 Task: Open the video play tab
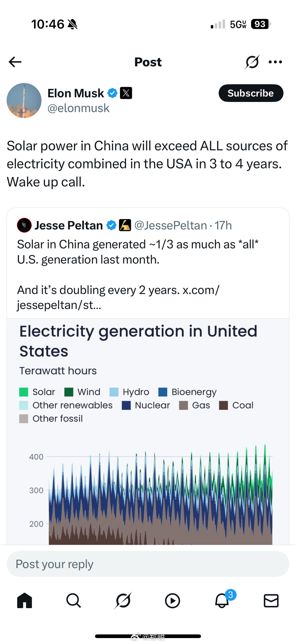172,601
